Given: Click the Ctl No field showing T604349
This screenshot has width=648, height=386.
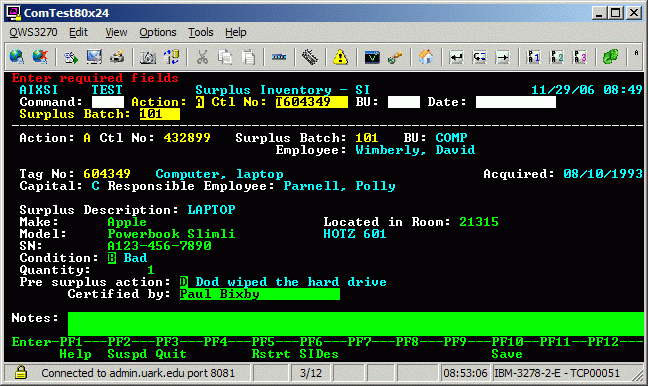Looking at the screenshot, I should [x=312, y=102].
